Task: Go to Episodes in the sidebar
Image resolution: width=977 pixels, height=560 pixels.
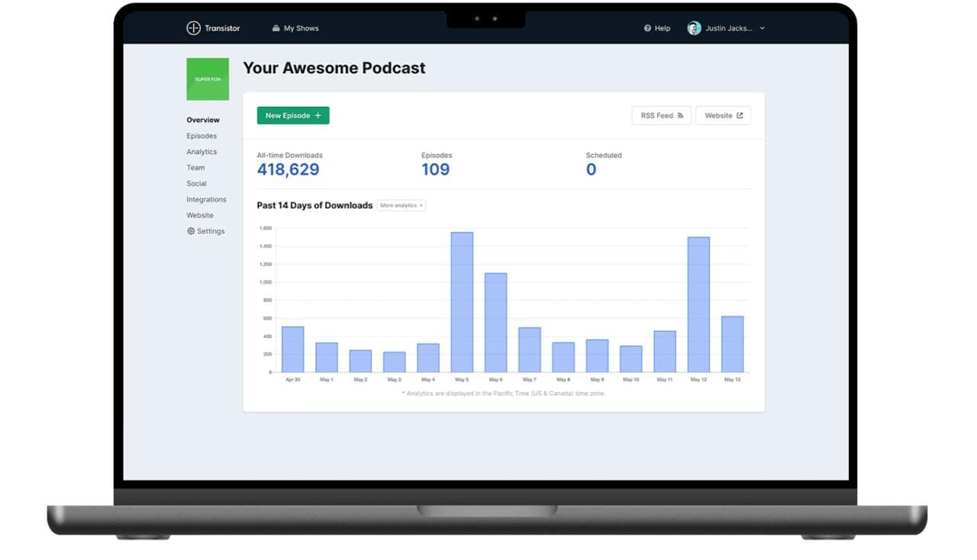Action: [202, 136]
